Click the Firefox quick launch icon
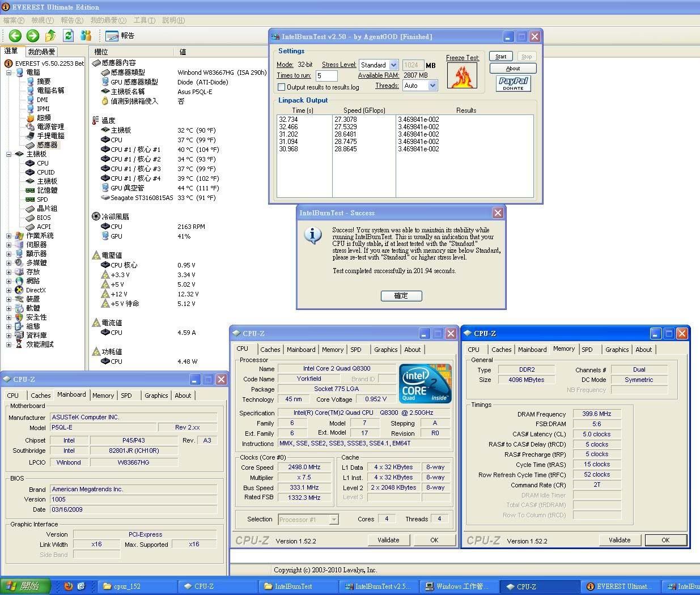Screen dimensions: 700x595 [69, 586]
